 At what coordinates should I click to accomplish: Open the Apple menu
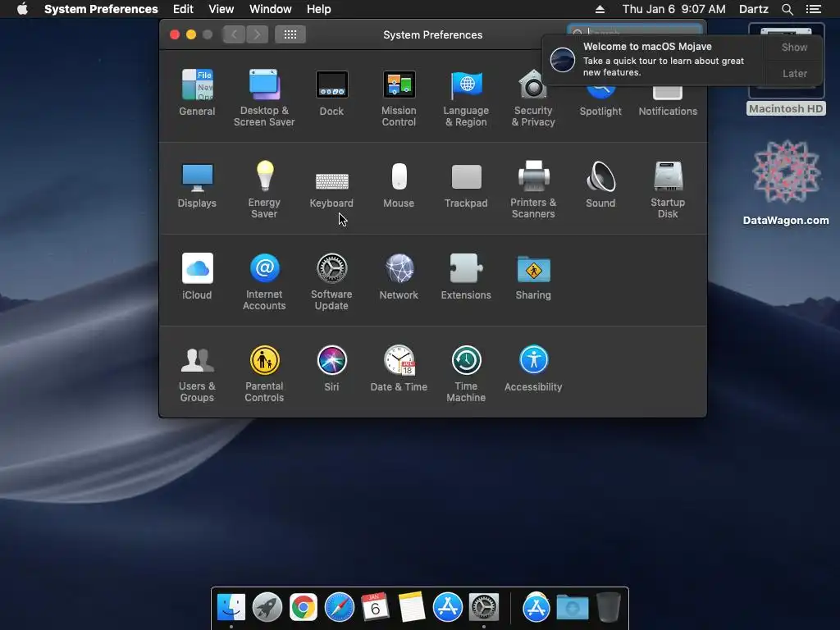click(x=22, y=9)
